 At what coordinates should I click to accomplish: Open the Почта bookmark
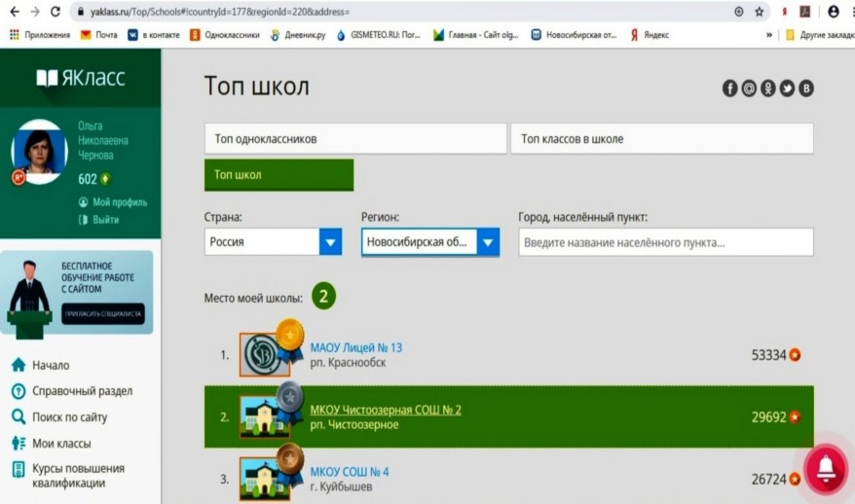(x=98, y=35)
